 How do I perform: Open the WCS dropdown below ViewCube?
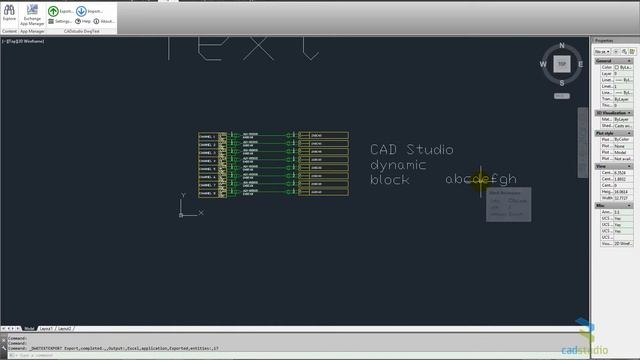coord(562,96)
